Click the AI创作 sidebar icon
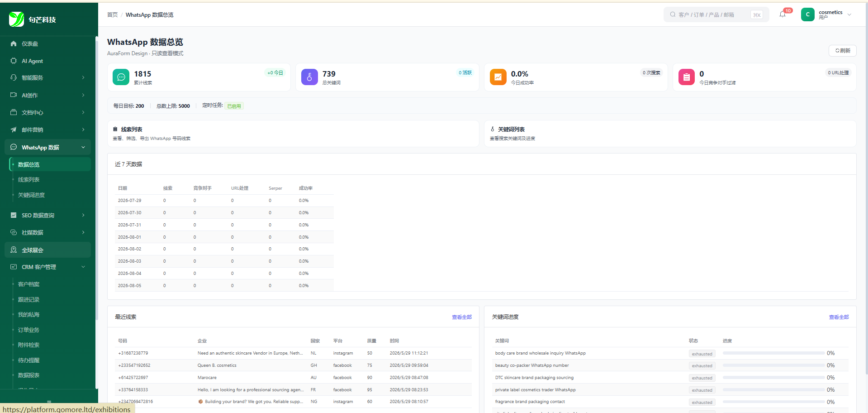The width and height of the screenshot is (868, 413). (14, 95)
